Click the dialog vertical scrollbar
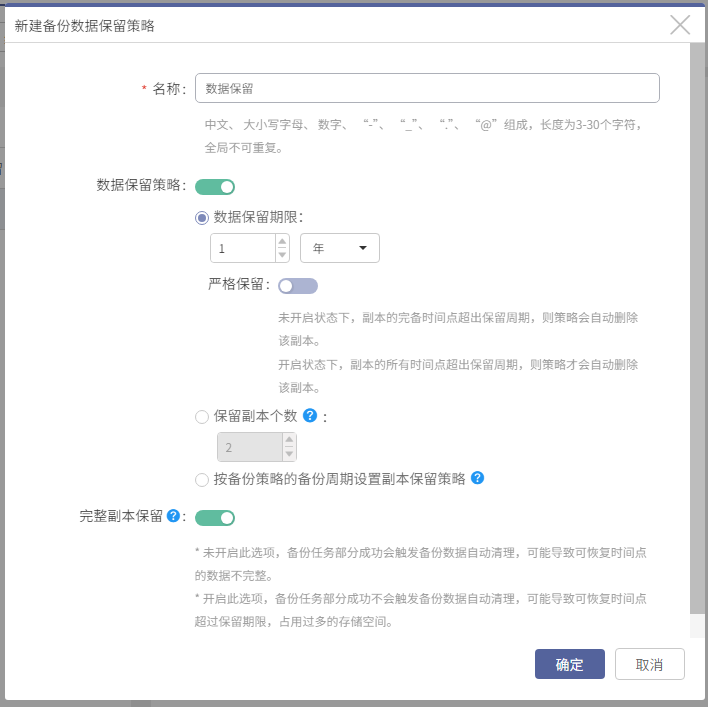This screenshot has width=708, height=707. click(x=697, y=328)
